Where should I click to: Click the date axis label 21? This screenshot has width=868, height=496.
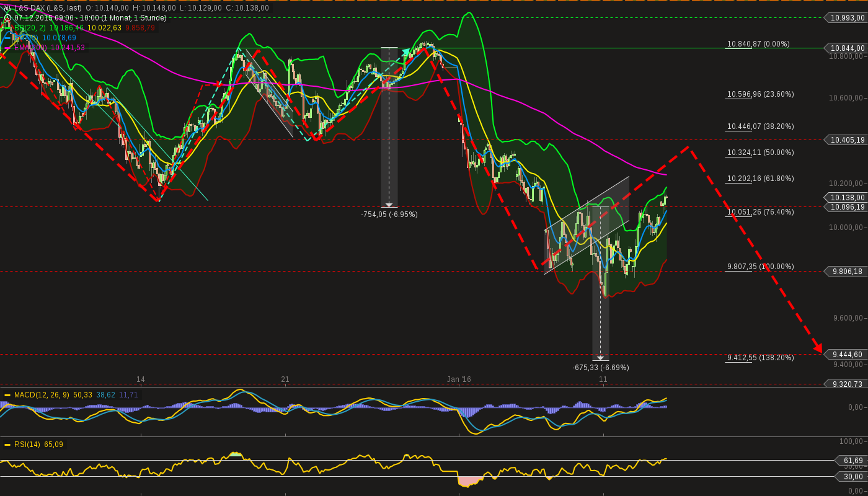(285, 379)
